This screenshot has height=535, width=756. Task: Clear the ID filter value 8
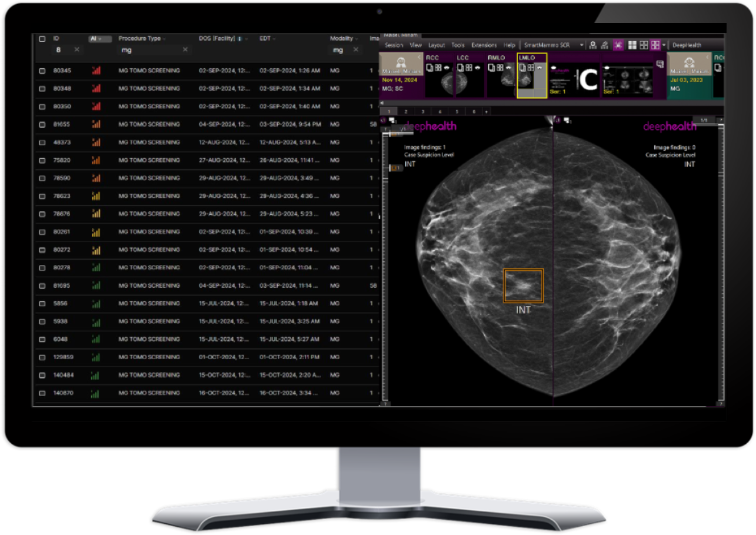pos(76,51)
